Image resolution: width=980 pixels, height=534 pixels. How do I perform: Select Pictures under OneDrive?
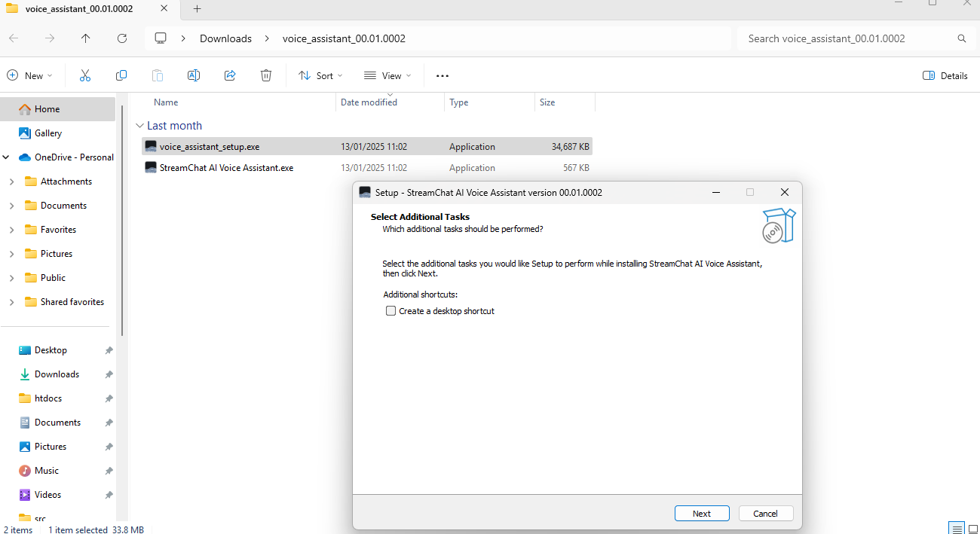coord(57,254)
